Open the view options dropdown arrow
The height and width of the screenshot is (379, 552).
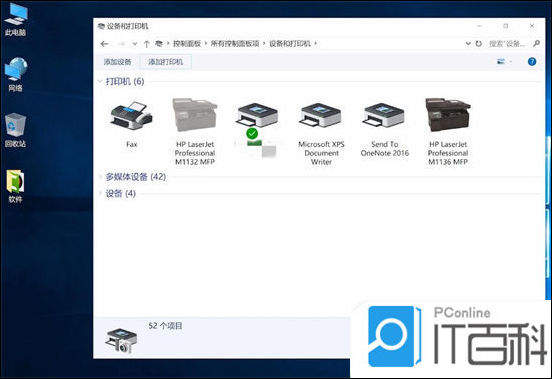click(510, 62)
